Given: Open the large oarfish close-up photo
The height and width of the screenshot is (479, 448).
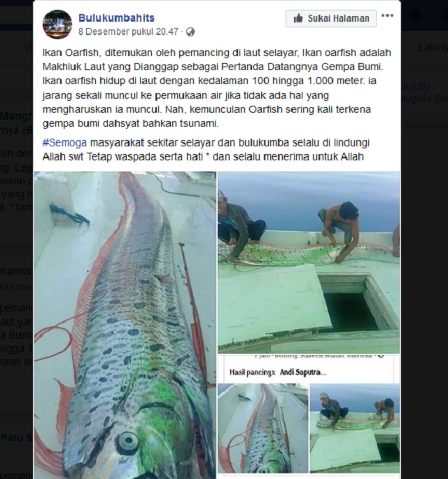Looking at the screenshot, I should (x=125, y=325).
